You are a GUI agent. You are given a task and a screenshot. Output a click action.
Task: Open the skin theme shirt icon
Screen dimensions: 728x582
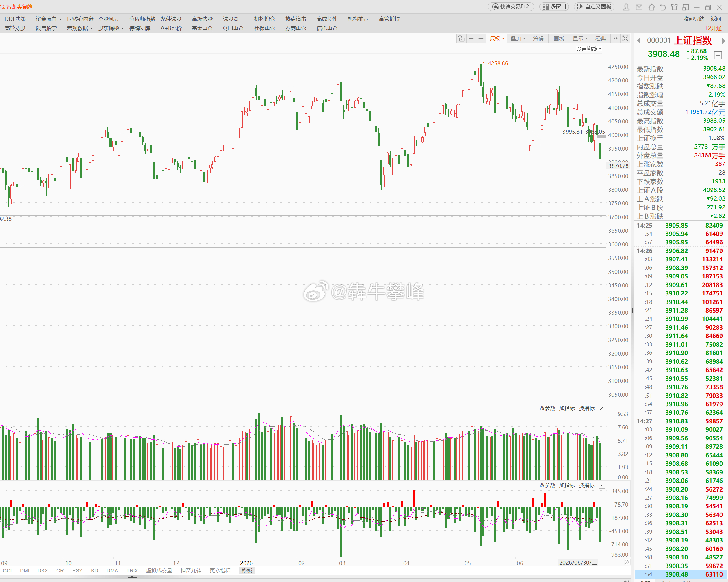tap(674, 7)
